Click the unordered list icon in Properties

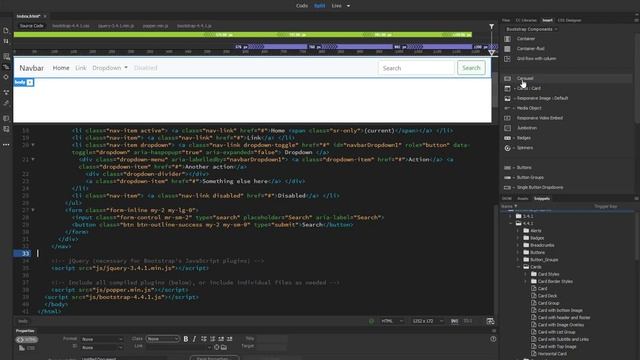pyautogui.click(x=204, y=339)
